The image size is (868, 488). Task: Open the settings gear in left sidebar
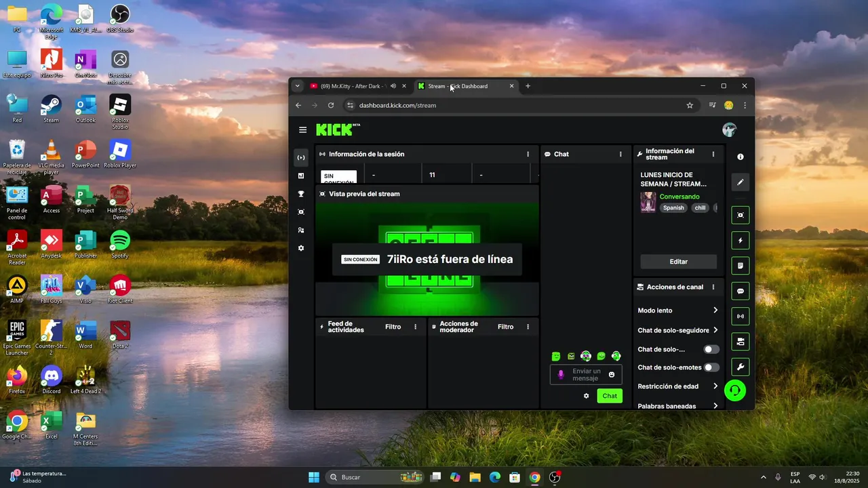coord(301,248)
